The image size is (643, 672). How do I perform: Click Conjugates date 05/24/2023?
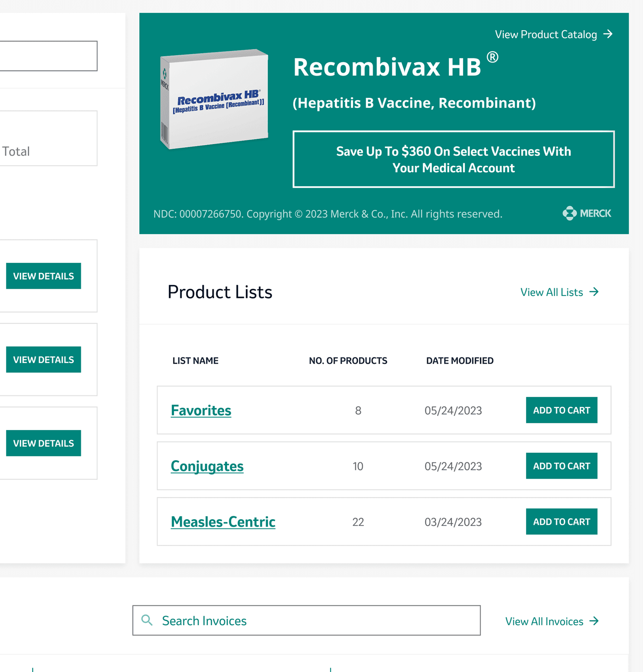tap(453, 466)
